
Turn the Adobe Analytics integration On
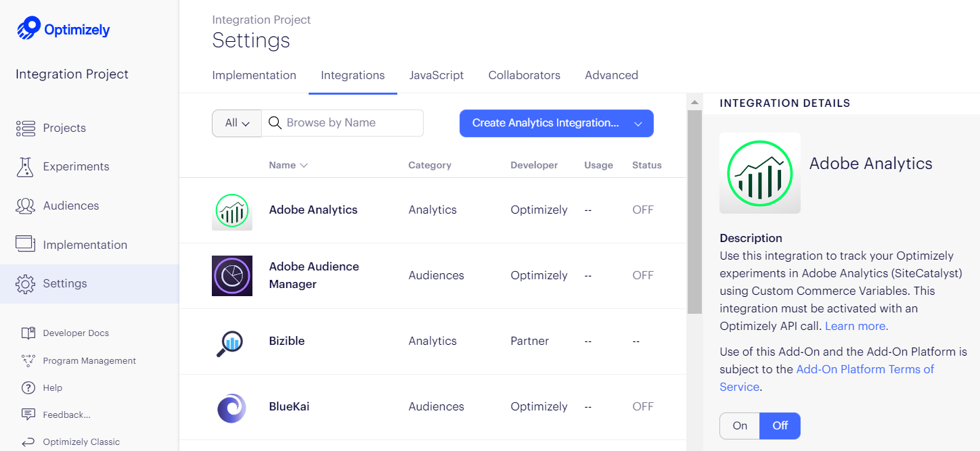(x=740, y=426)
